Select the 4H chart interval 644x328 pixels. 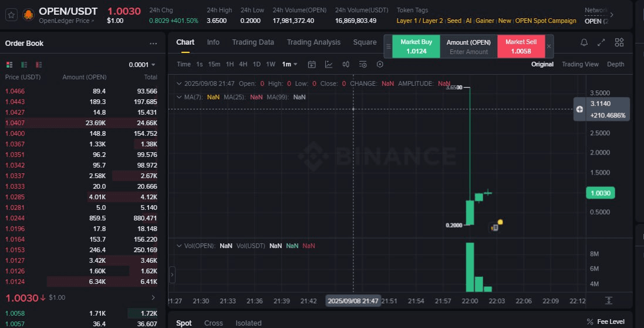[x=243, y=64]
